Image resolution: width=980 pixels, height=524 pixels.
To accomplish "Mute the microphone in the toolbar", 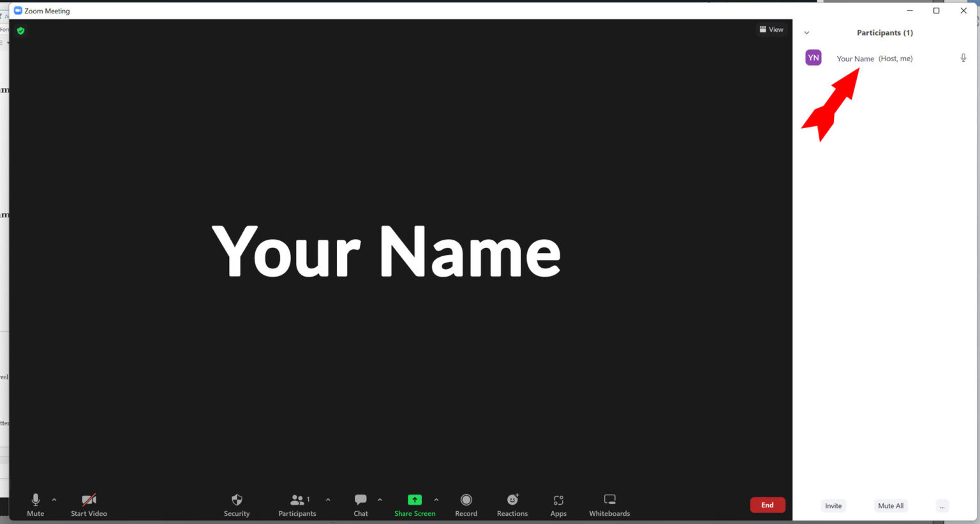I will click(x=35, y=504).
